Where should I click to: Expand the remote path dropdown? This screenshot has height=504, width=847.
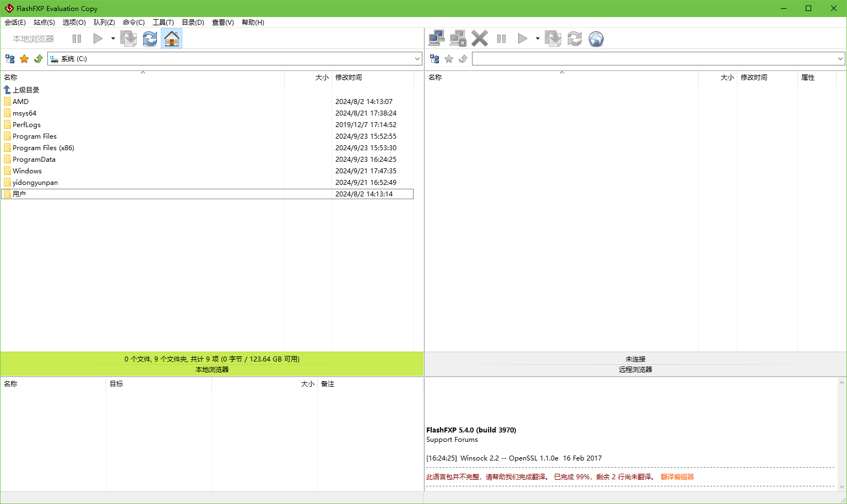pos(840,59)
